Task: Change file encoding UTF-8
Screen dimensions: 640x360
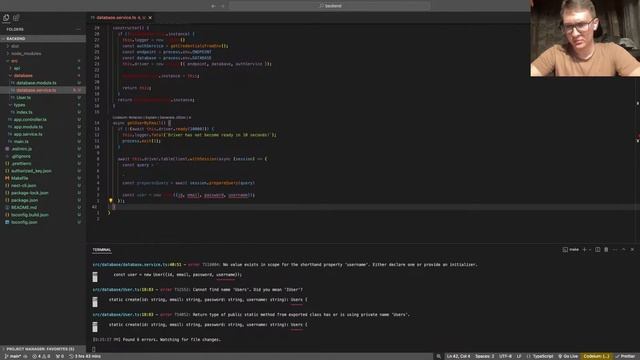Action: 505,356
